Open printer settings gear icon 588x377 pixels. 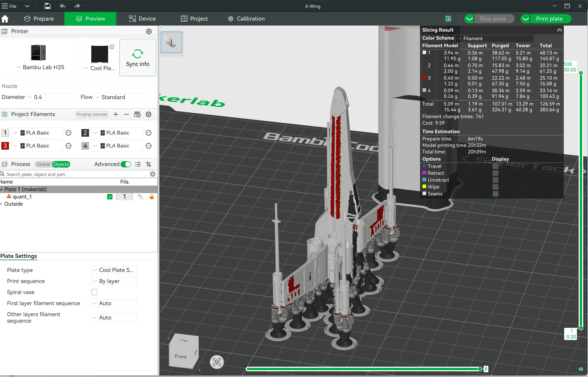(x=149, y=31)
